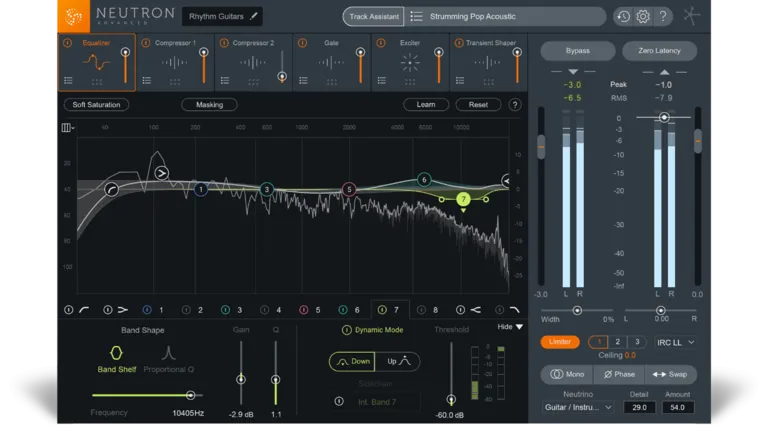Choose the Proportional Q shape icon
Image resolution: width=768 pixels, height=430 pixels.
[x=168, y=353]
